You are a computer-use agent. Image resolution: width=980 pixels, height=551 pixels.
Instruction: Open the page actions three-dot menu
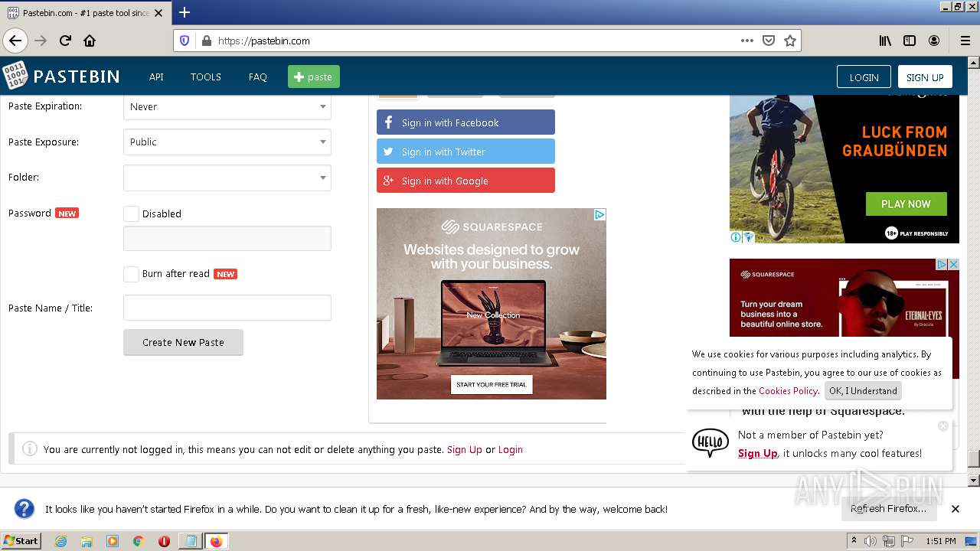point(747,41)
